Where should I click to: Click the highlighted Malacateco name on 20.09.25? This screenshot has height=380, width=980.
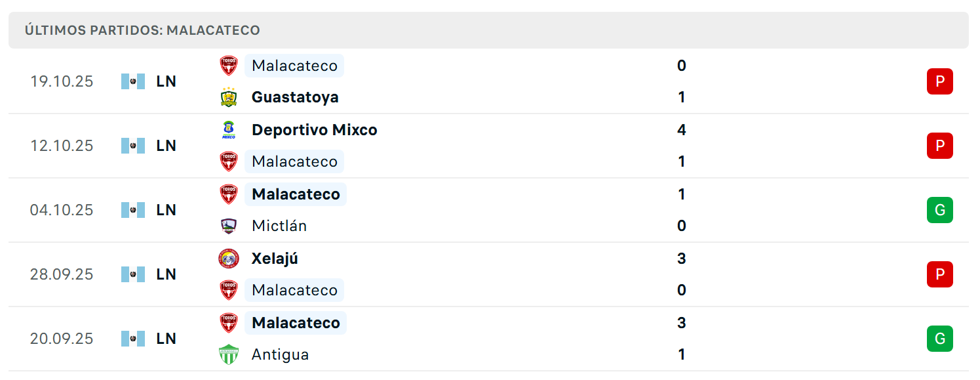[296, 323]
